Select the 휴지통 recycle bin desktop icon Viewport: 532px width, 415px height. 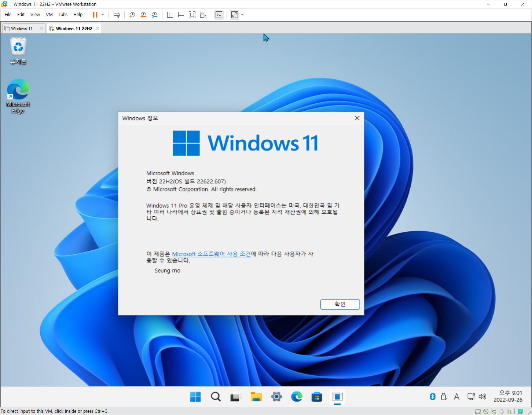18,52
